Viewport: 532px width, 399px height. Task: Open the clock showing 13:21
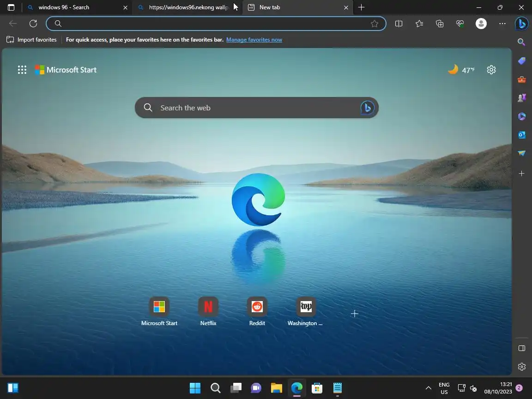(498, 388)
